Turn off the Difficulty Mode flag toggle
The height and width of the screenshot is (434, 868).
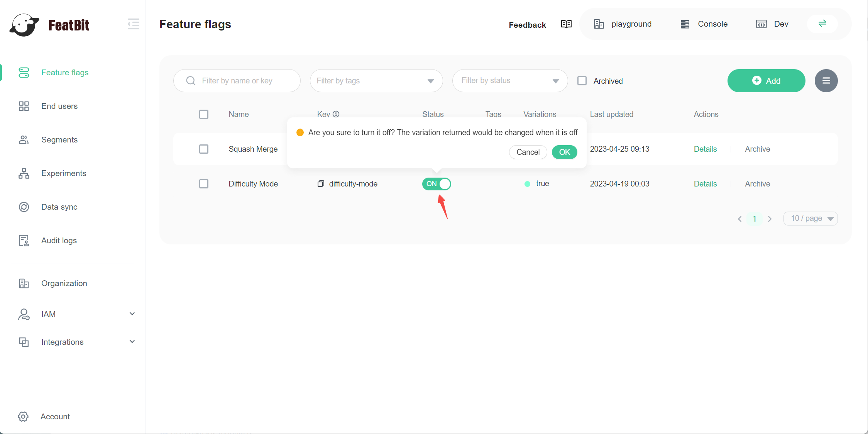[437, 184]
